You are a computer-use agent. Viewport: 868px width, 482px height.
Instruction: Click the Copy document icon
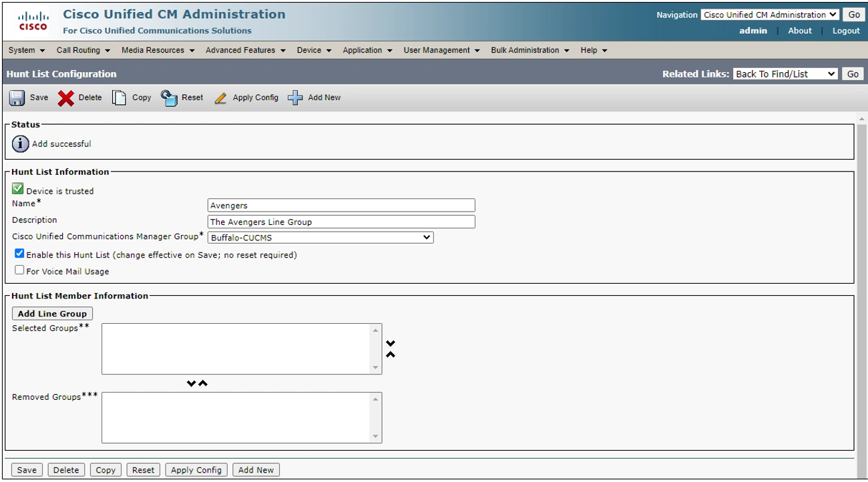[x=119, y=98]
